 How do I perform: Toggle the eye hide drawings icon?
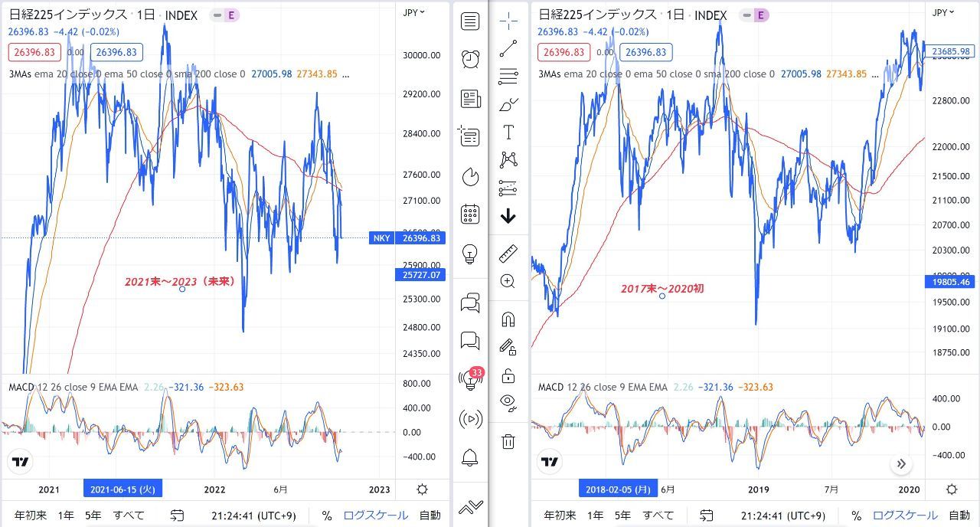pos(508,401)
